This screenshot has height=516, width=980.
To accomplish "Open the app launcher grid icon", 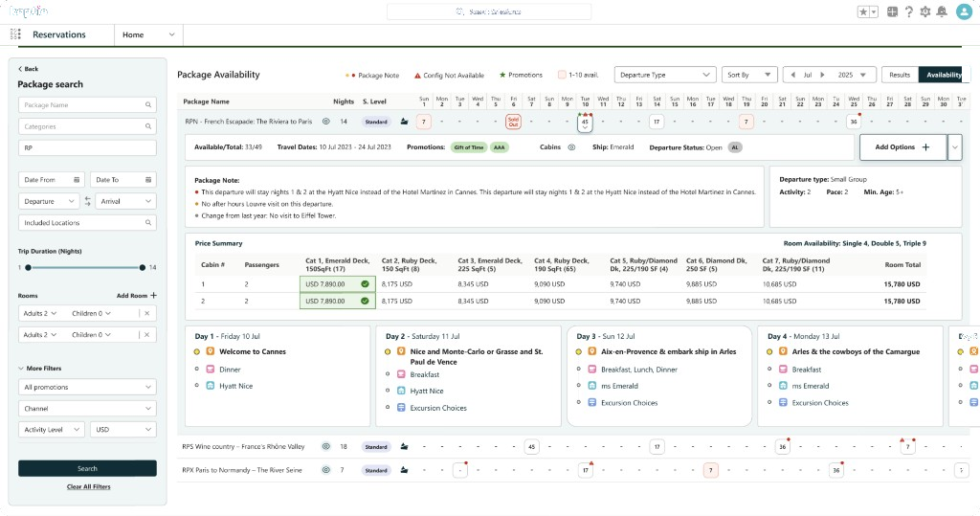I will [15, 34].
